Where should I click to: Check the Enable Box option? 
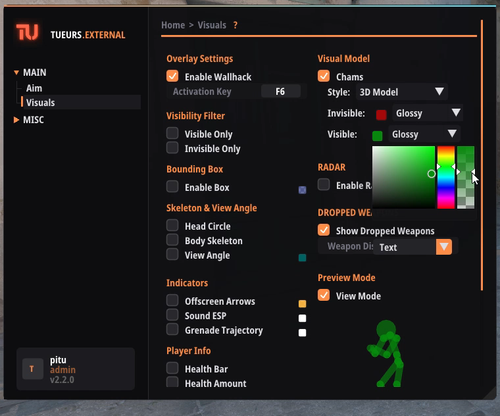pos(172,186)
